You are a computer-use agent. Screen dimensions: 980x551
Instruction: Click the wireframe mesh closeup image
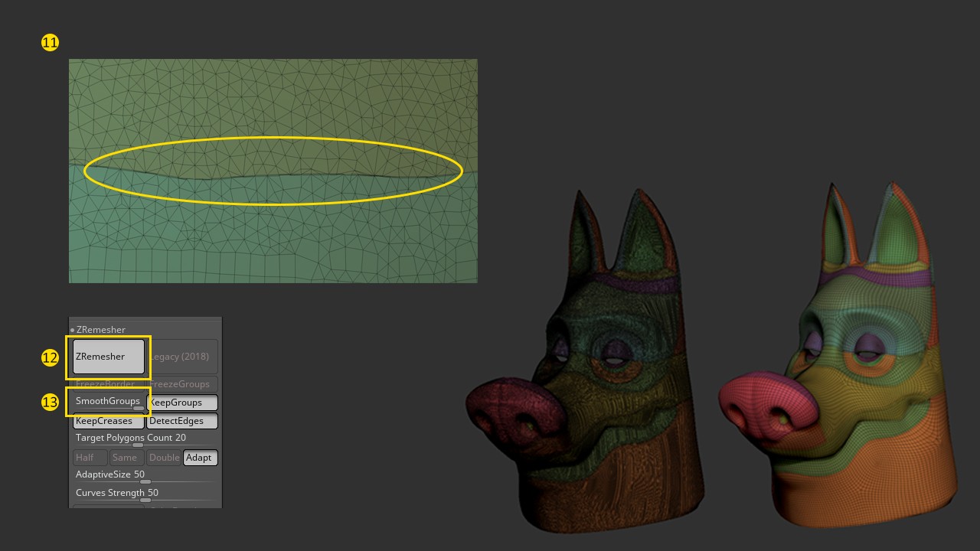273,237
